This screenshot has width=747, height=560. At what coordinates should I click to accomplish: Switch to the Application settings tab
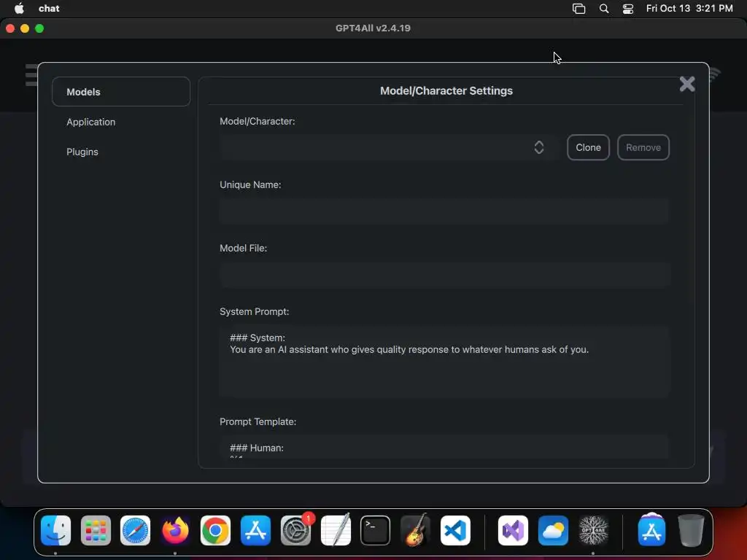click(x=91, y=122)
